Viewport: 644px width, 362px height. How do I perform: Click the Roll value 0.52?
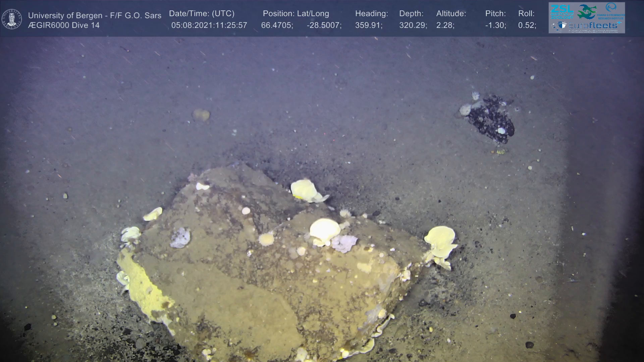tap(527, 25)
